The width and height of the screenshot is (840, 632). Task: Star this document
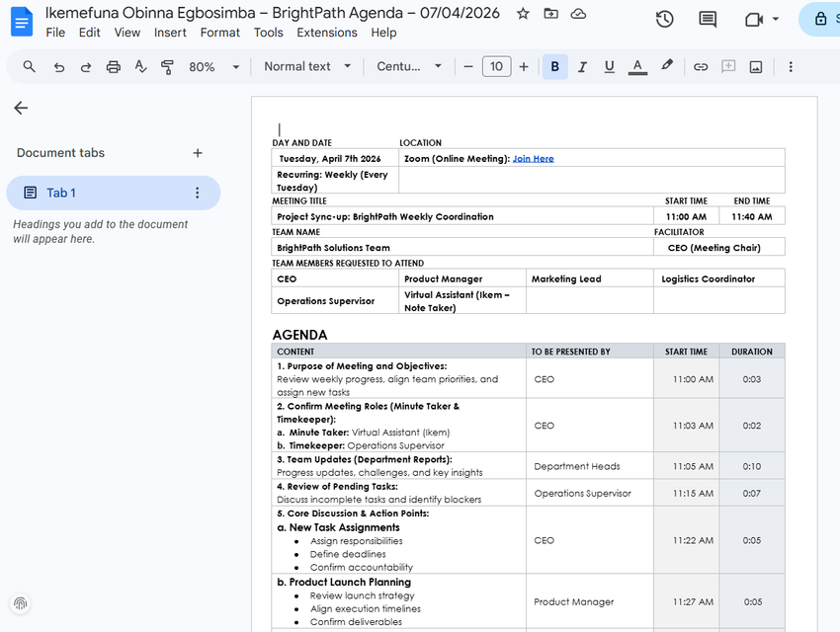(x=523, y=14)
